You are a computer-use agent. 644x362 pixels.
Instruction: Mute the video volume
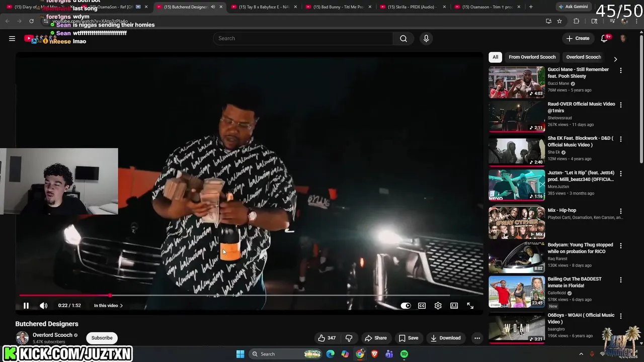click(44, 306)
